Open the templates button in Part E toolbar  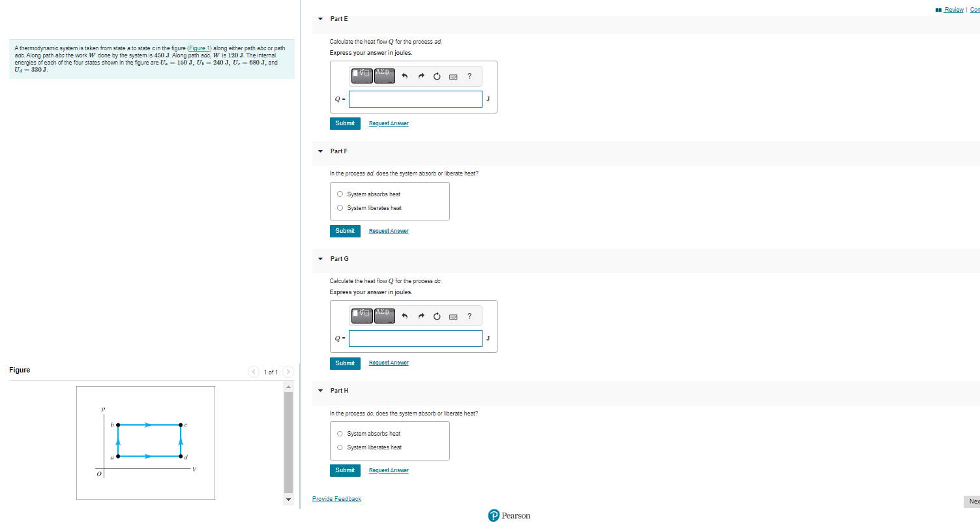tap(362, 76)
